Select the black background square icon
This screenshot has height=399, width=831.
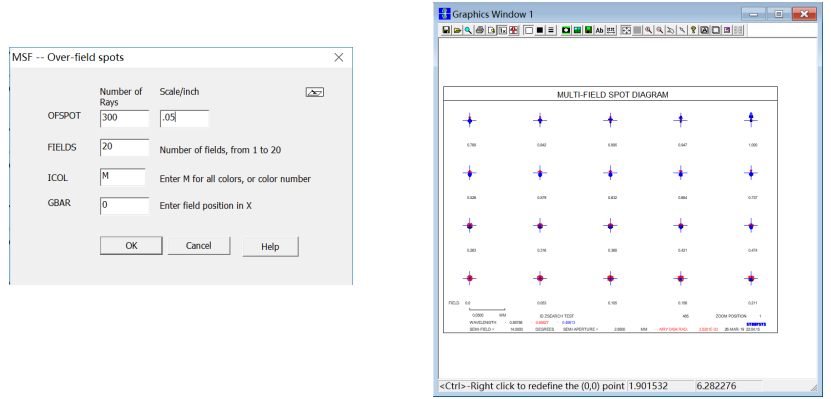[x=540, y=30]
